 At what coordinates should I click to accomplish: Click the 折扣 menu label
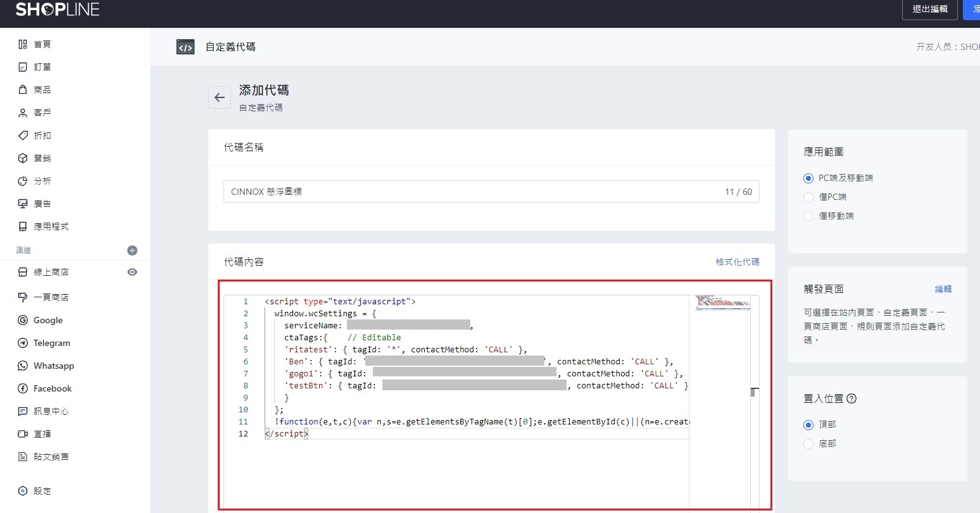(42, 135)
